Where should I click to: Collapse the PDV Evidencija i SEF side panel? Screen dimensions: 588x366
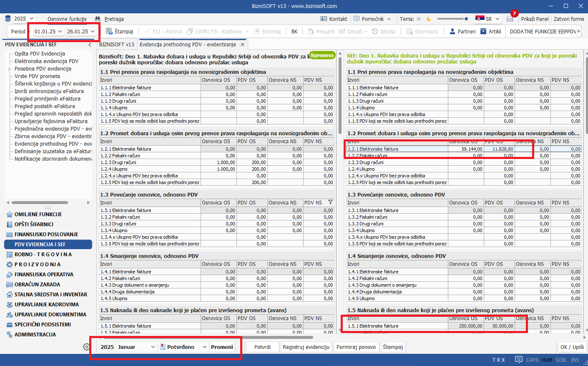[x=90, y=45]
